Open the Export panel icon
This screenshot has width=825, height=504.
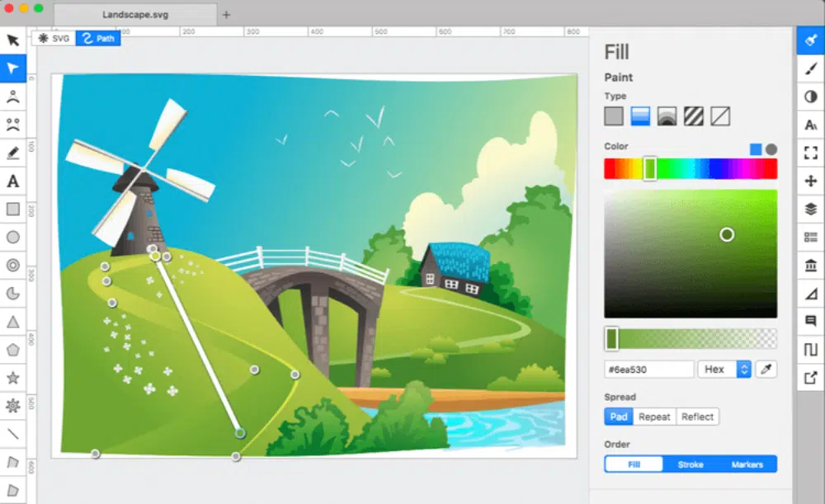click(x=810, y=379)
